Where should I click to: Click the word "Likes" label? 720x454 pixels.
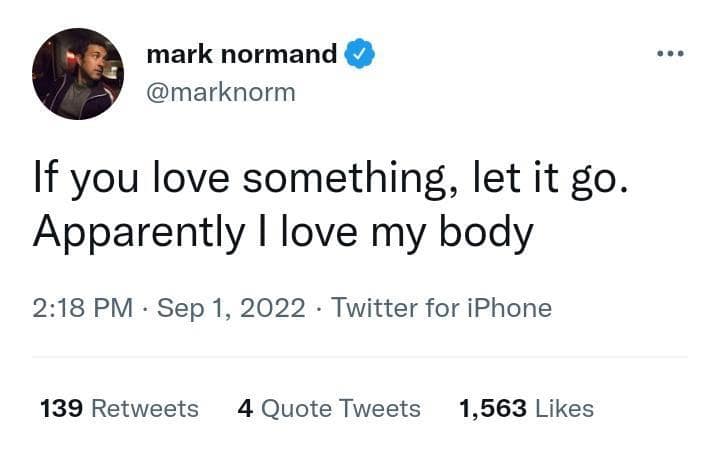pos(565,408)
